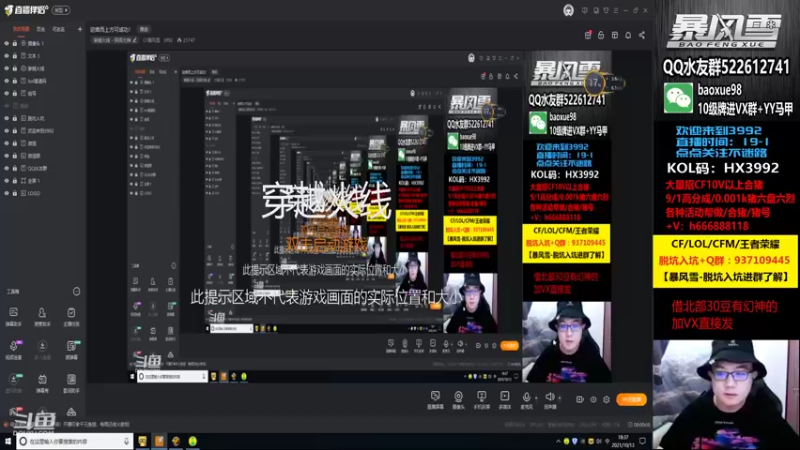Switch to the second scene tab

[41, 29]
